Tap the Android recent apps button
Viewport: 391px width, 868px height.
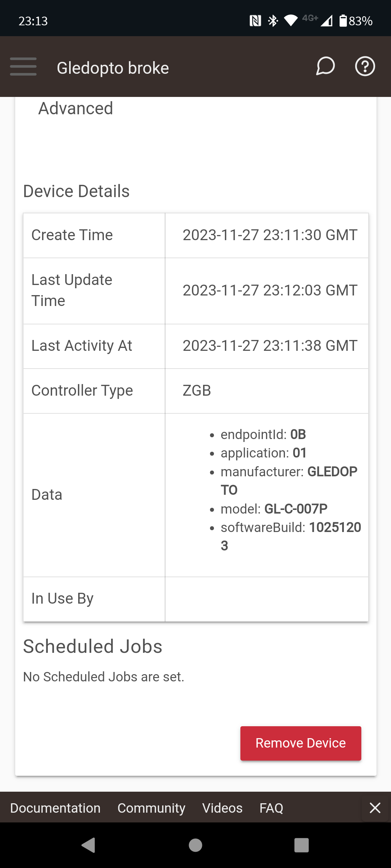click(x=302, y=845)
